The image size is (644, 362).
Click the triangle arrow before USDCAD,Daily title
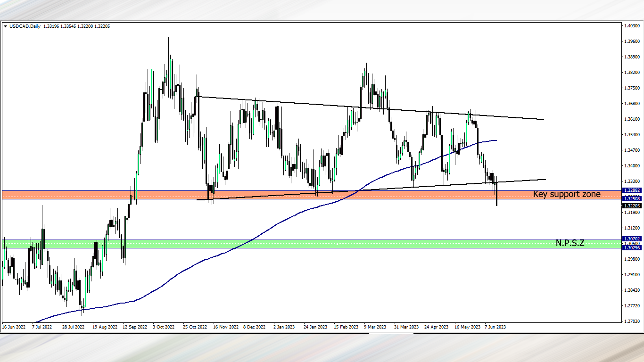5,26
